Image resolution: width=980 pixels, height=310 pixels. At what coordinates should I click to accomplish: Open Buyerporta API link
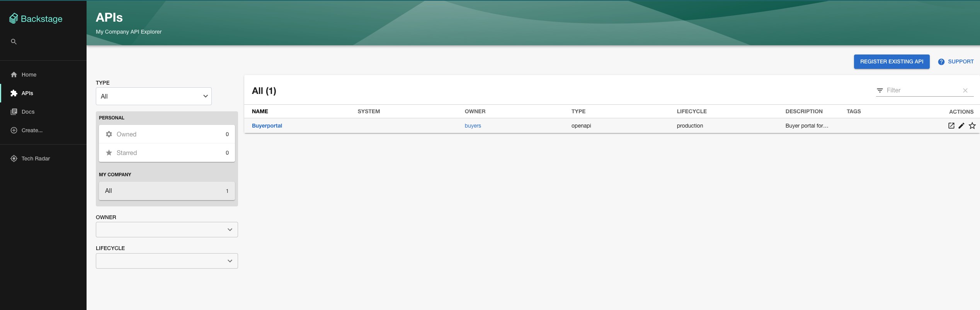267,126
